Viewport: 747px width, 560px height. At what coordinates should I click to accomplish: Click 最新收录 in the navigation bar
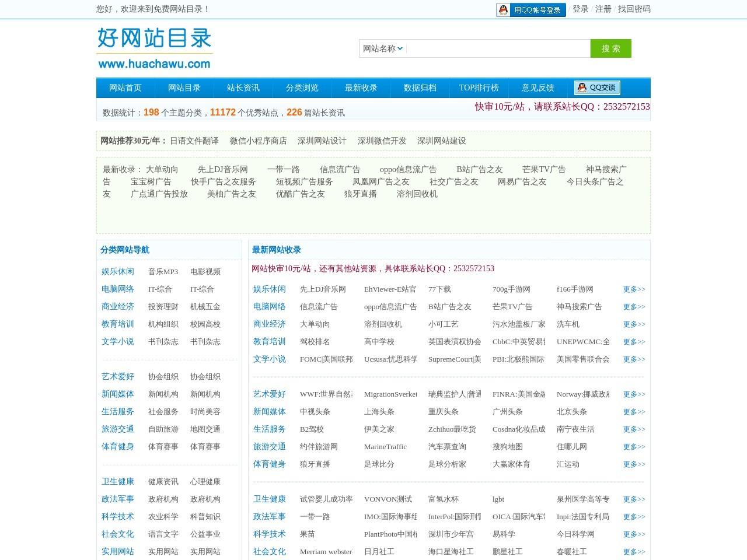click(361, 87)
